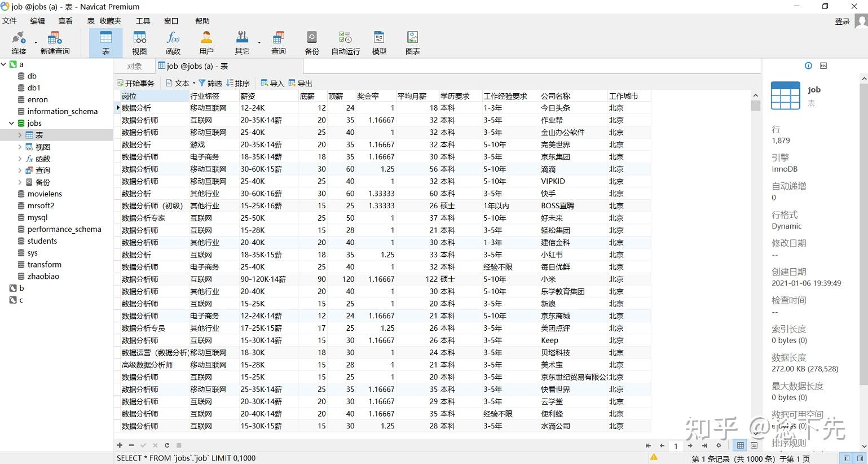Click the 登录 login link

(842, 21)
